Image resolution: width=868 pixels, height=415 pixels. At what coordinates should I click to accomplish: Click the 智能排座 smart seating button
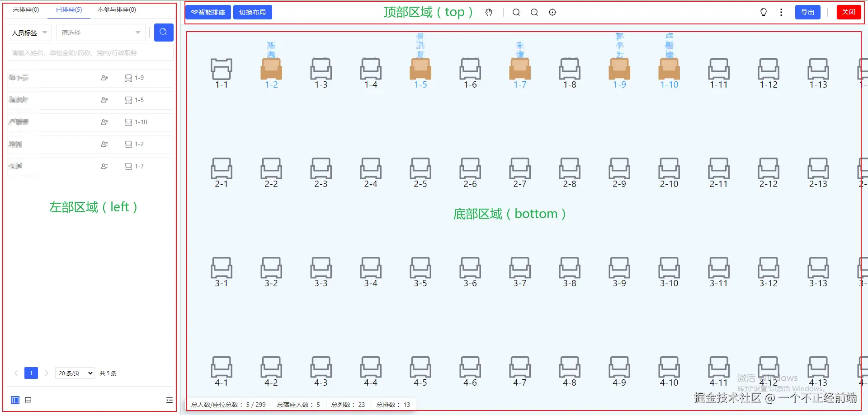tap(208, 12)
